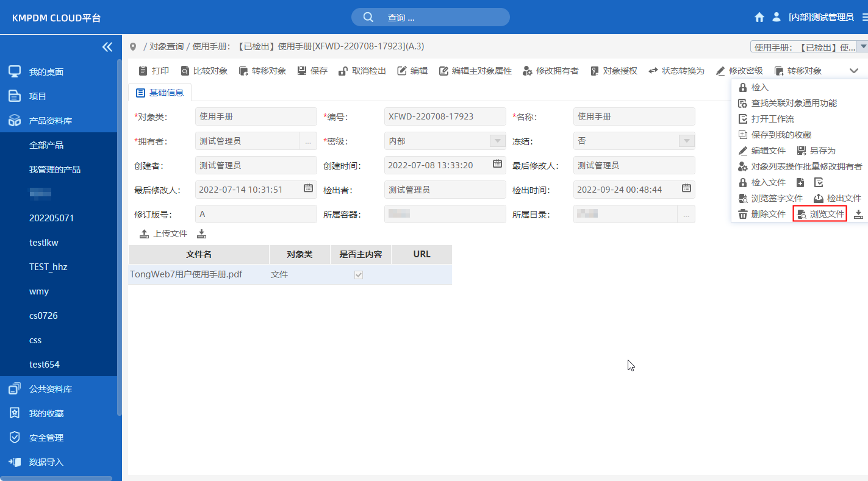Toggle the 是否主内容 checkbox for TongWeb7 file
This screenshot has height=481, width=868.
(x=358, y=274)
